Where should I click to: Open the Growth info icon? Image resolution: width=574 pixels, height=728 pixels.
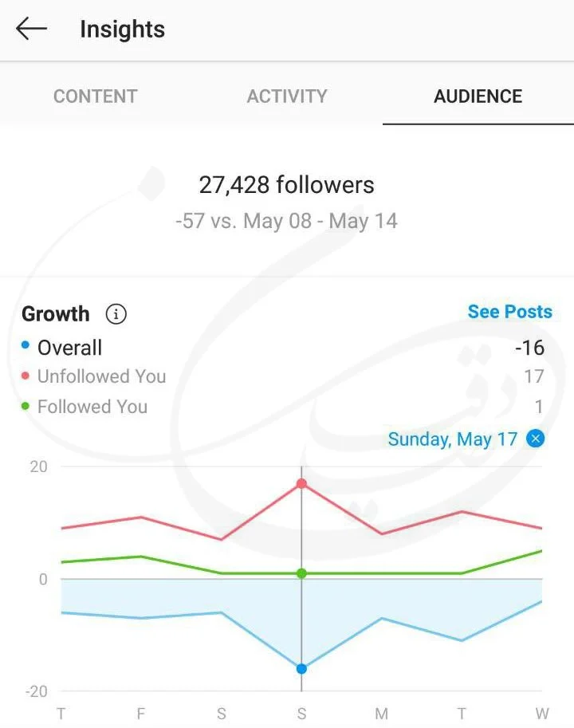116,314
